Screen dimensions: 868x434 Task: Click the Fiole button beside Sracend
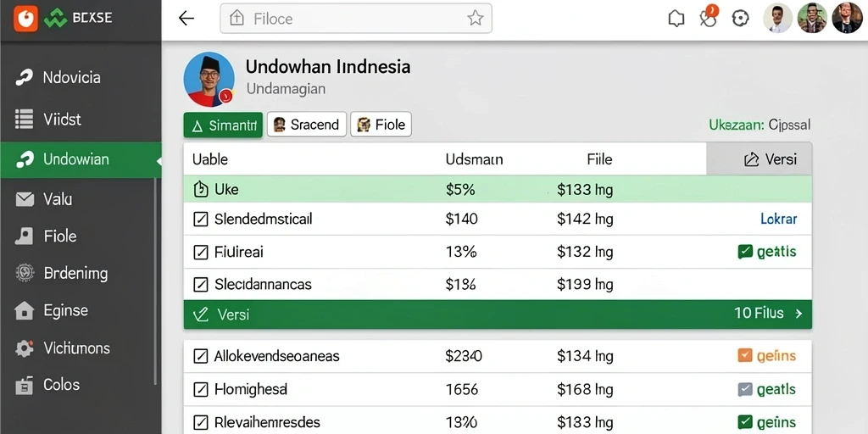[381, 125]
